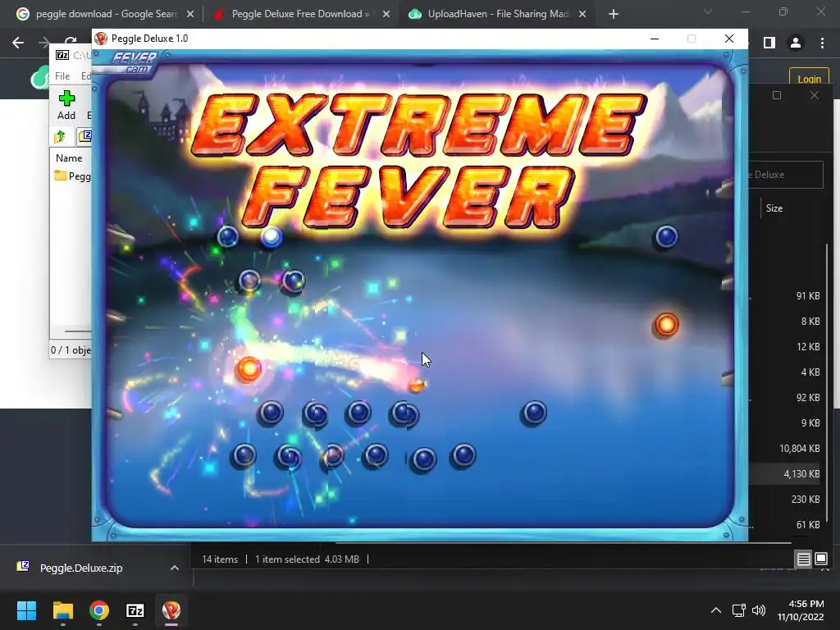Close the UploadHaven tab
The width and height of the screenshot is (840, 630).
coord(583,15)
